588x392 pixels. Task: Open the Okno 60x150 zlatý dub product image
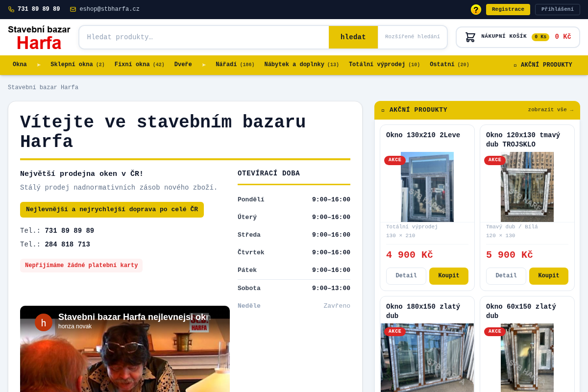point(527,358)
